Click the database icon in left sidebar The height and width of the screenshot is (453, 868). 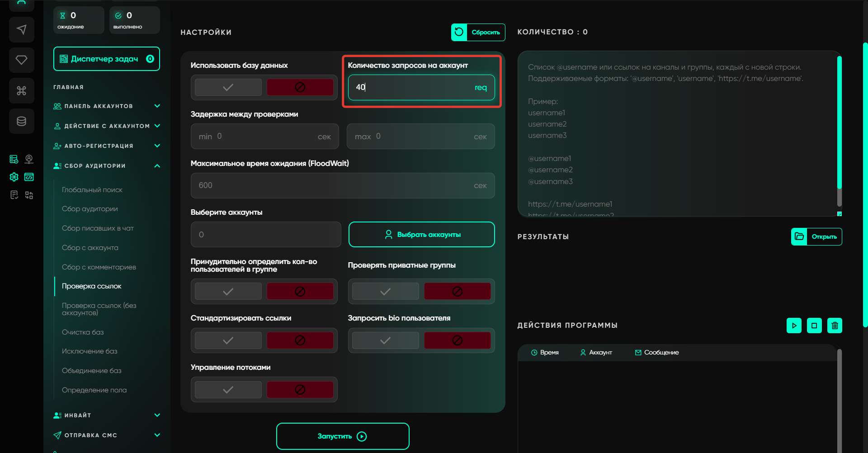[x=21, y=121]
